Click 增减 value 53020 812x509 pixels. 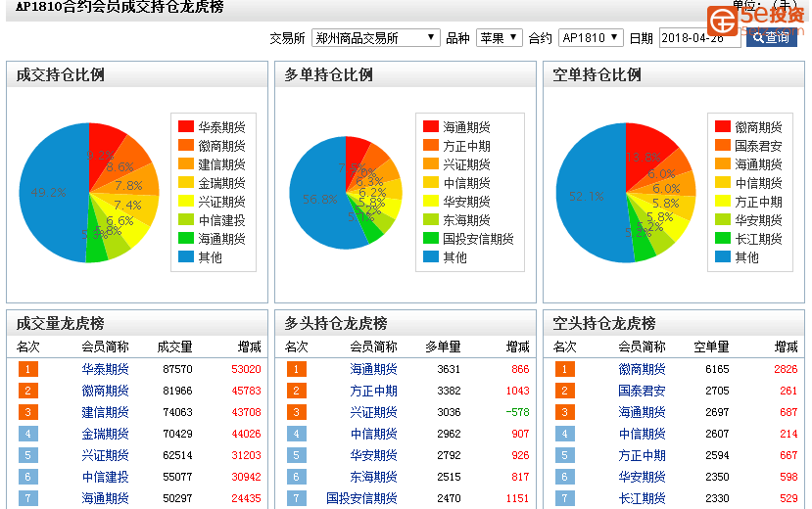click(x=246, y=369)
